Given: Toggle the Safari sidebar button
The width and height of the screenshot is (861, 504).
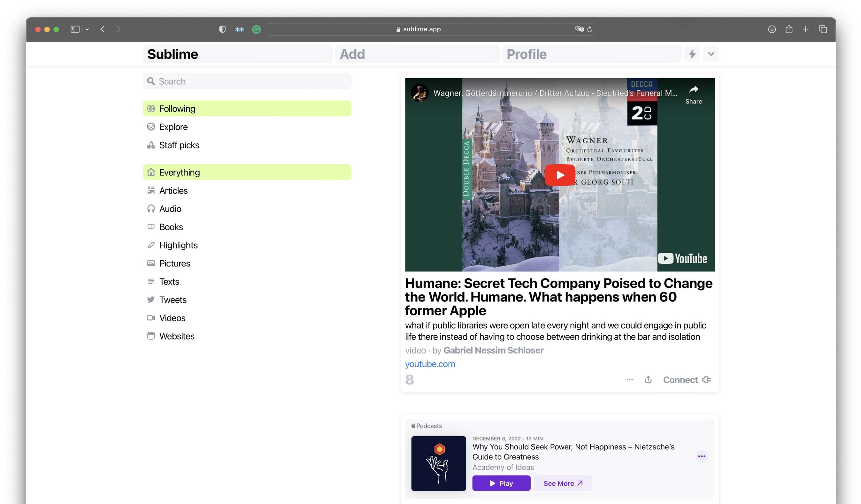Looking at the screenshot, I should [x=75, y=29].
